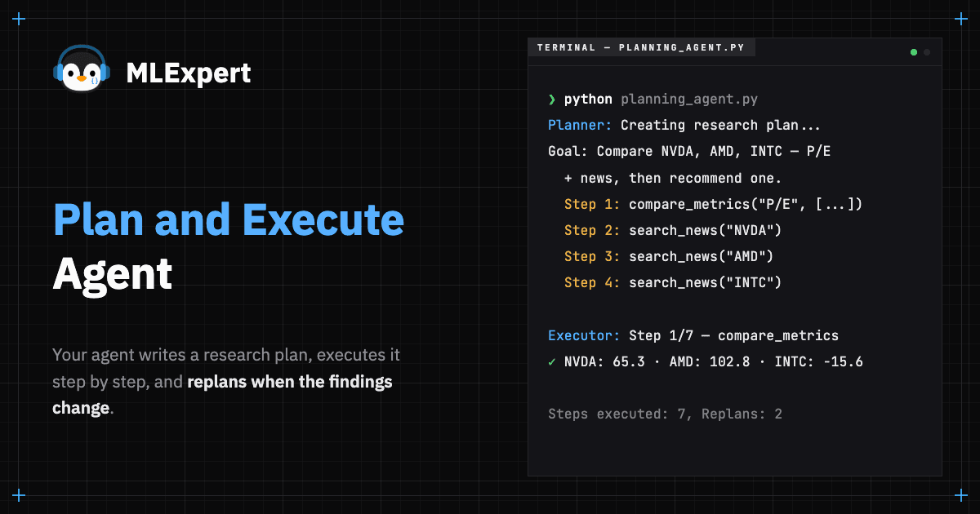Click the Step 1 compare_metrics line
The width and height of the screenshot is (980, 514).
(714, 204)
